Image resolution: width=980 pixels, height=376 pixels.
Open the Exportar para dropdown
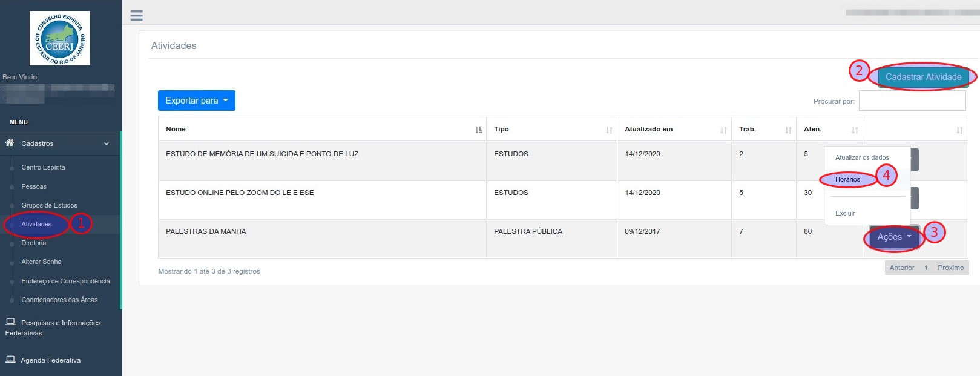tap(197, 101)
